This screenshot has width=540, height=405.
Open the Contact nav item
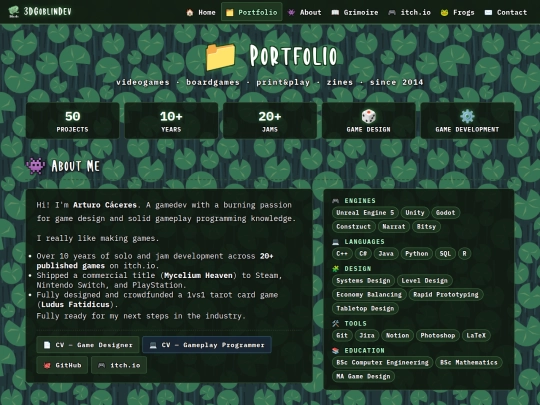(x=506, y=12)
